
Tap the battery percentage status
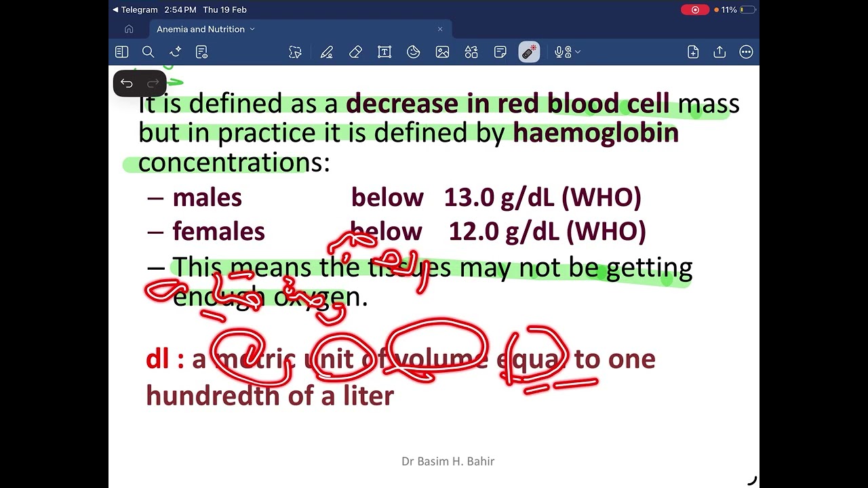point(729,9)
